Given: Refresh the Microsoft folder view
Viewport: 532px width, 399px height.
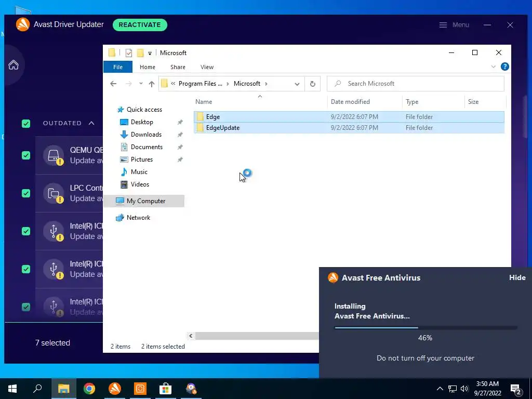Looking at the screenshot, I should coord(312,84).
